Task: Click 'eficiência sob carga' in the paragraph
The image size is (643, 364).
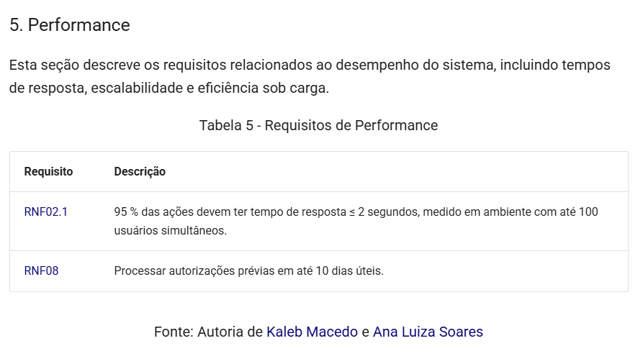Action: (264, 88)
